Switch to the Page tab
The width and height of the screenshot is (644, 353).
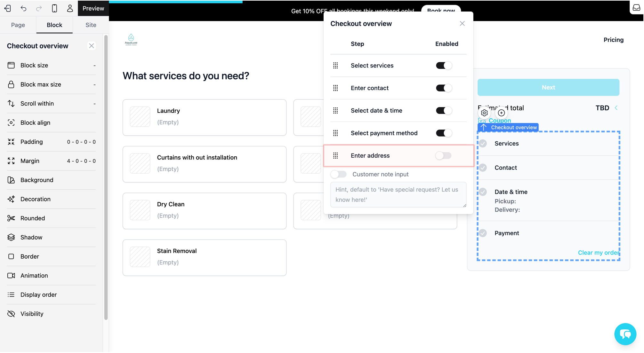coord(18,25)
